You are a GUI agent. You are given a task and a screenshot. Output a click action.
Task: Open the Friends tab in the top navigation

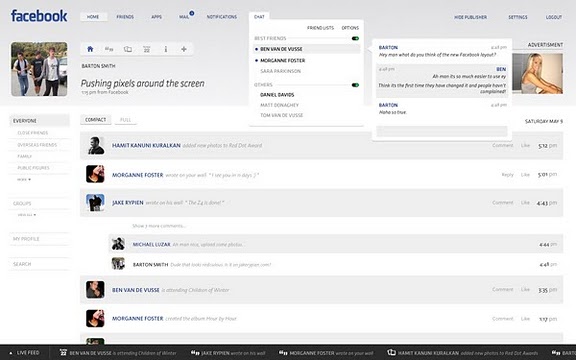pyautogui.click(x=125, y=17)
